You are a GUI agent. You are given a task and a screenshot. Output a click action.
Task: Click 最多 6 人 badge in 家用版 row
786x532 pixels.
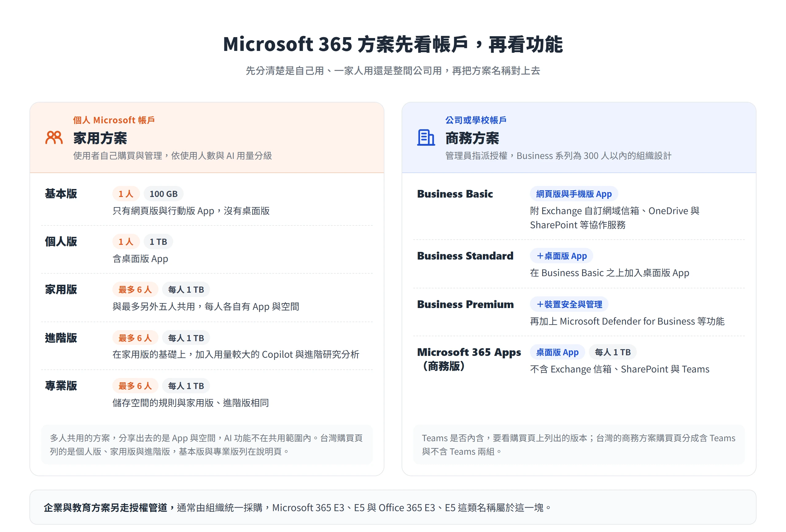(x=135, y=289)
